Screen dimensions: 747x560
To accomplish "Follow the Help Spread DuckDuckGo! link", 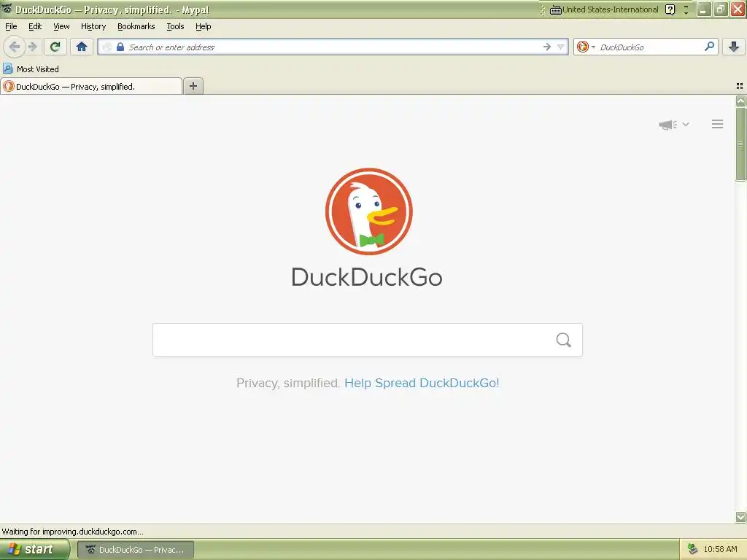I will 422,383.
